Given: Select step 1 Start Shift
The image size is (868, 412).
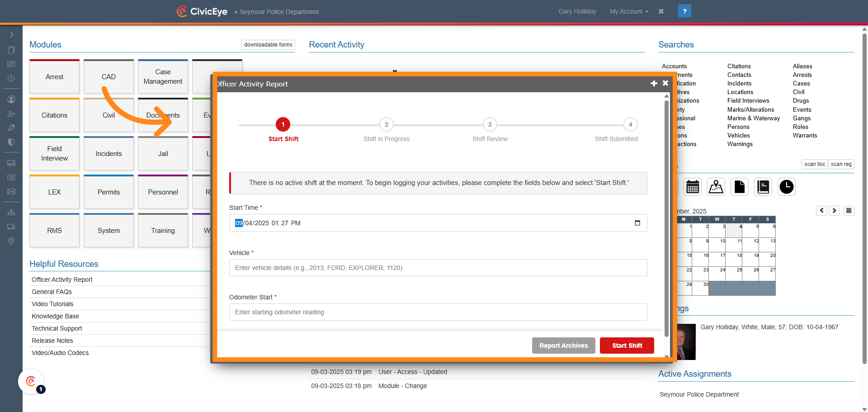Looking at the screenshot, I should (283, 124).
